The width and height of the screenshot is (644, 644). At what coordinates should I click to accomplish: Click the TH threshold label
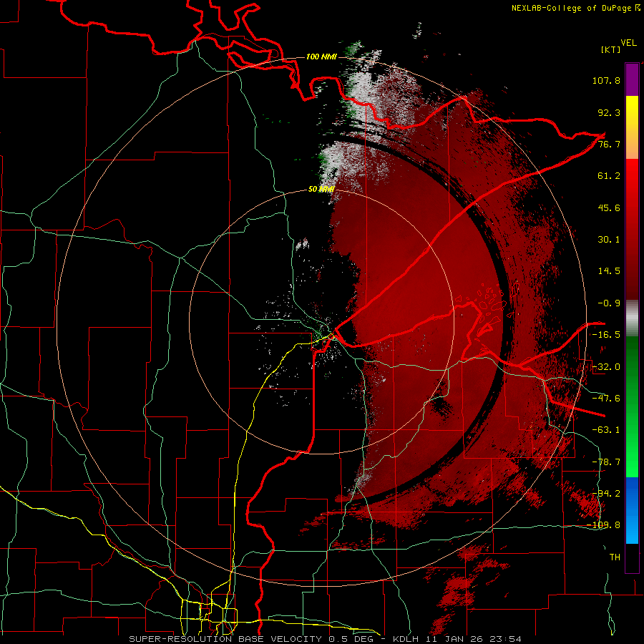pyautogui.click(x=615, y=557)
